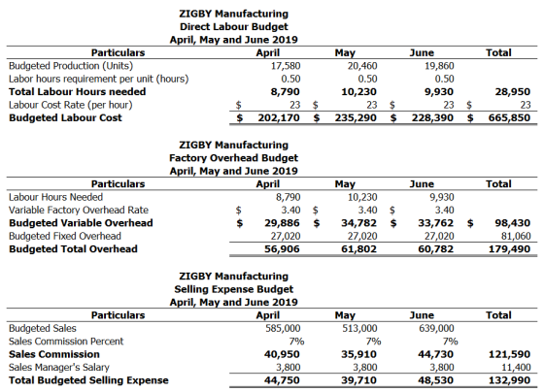Click total fixed overhead 81,060
The image size is (544, 392).
(516, 236)
